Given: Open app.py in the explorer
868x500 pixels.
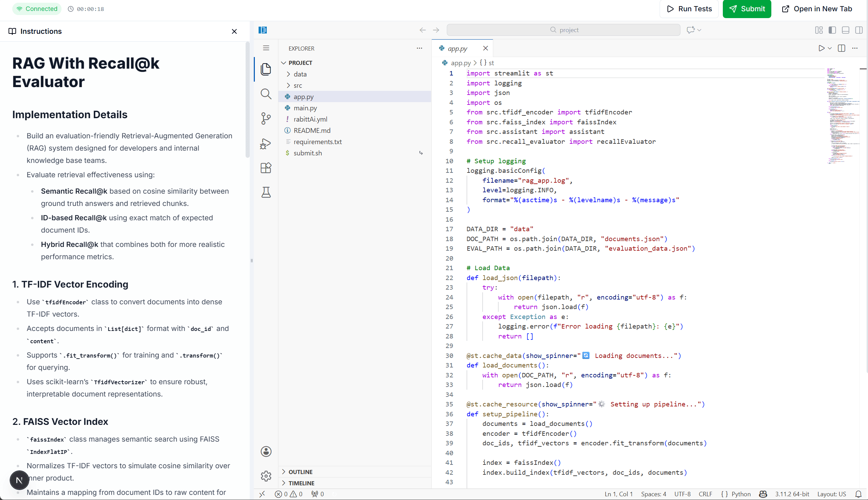Looking at the screenshot, I should [355, 97].
